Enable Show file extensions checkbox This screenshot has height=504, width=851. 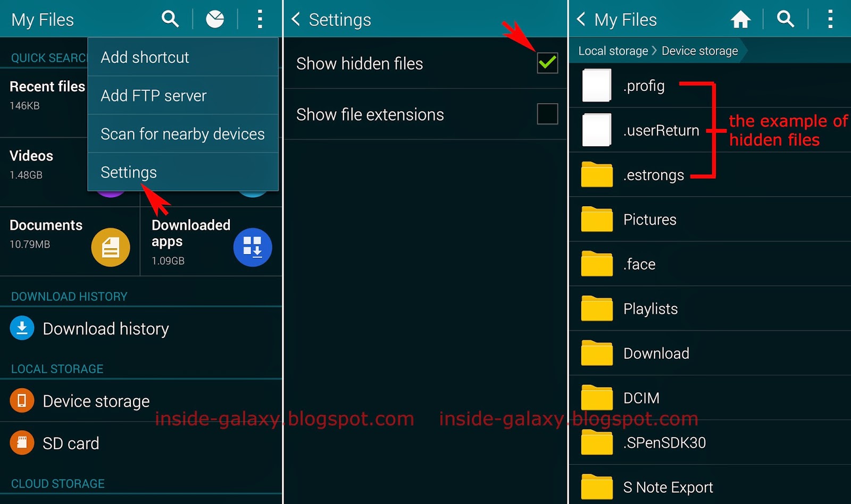(x=547, y=114)
